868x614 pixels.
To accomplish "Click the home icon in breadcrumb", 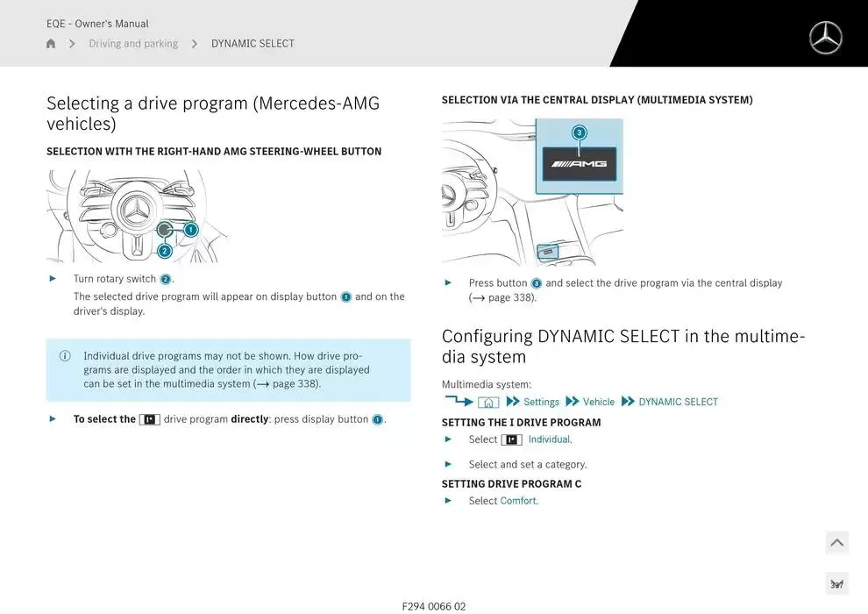I will click(x=51, y=44).
